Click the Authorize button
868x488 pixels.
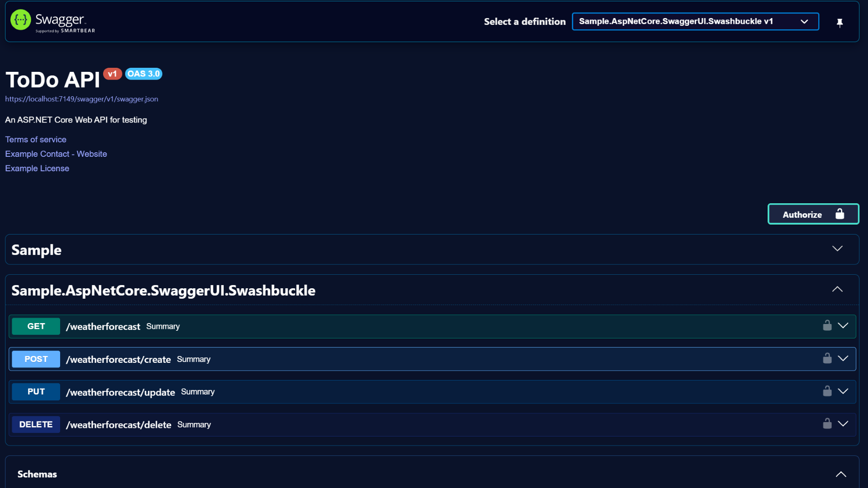[813, 214]
